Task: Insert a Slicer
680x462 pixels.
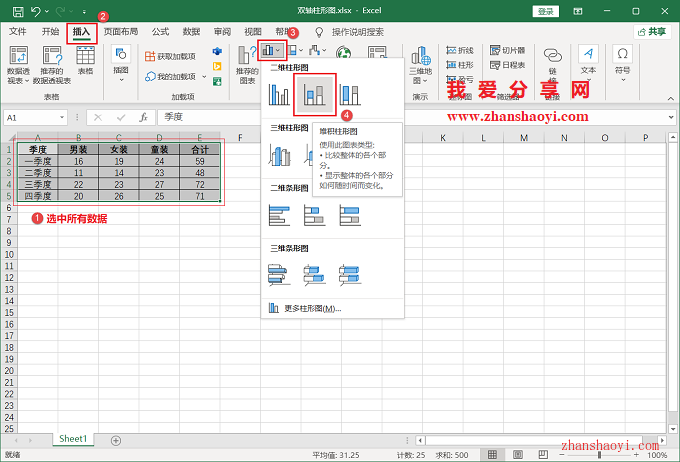Action: point(507,51)
